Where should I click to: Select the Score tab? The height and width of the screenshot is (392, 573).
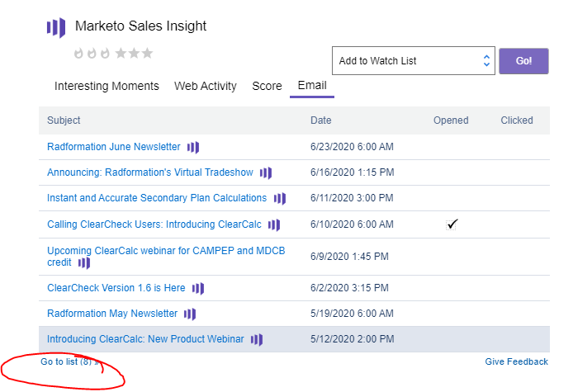click(267, 86)
